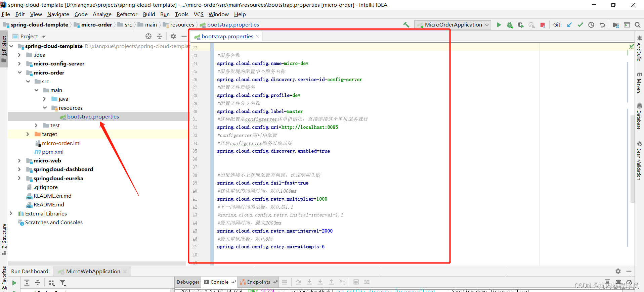Click Git Update Project blue arrow

(x=569, y=25)
